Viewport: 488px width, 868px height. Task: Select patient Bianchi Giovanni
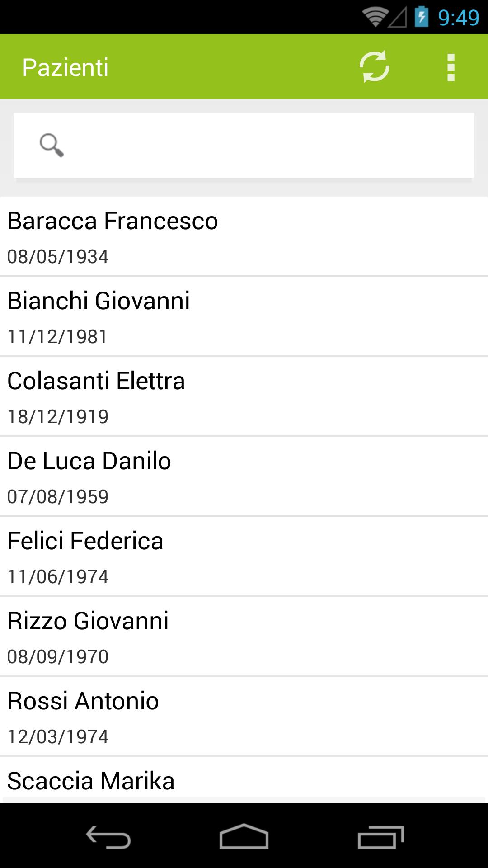244,316
